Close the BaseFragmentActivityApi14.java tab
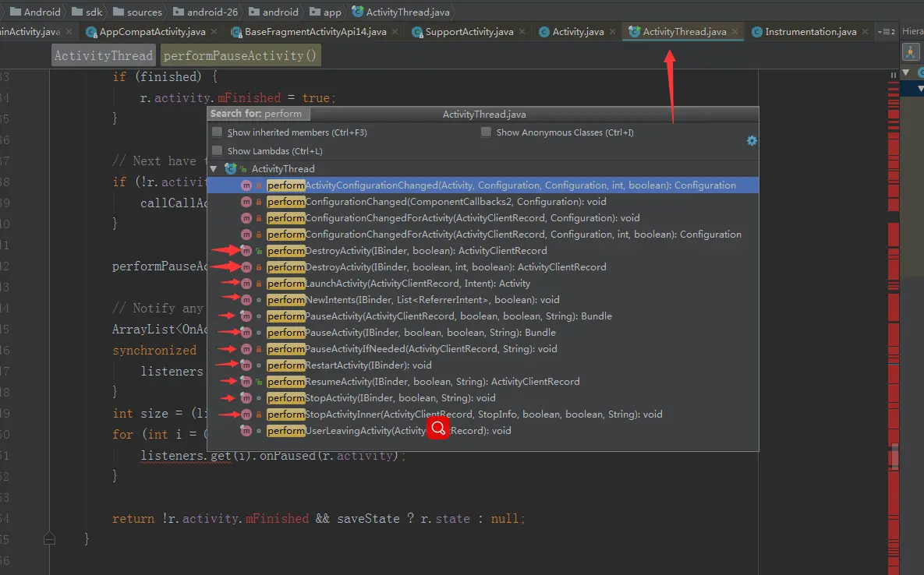 pos(395,32)
